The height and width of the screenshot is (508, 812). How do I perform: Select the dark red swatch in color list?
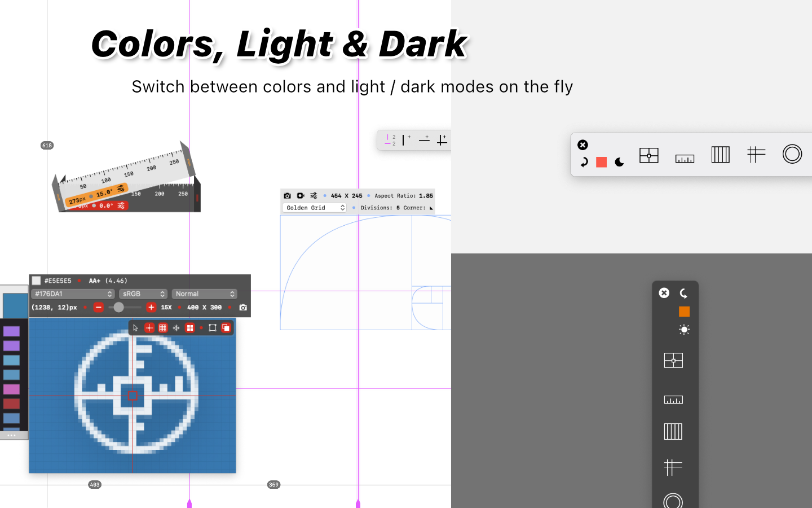11,404
